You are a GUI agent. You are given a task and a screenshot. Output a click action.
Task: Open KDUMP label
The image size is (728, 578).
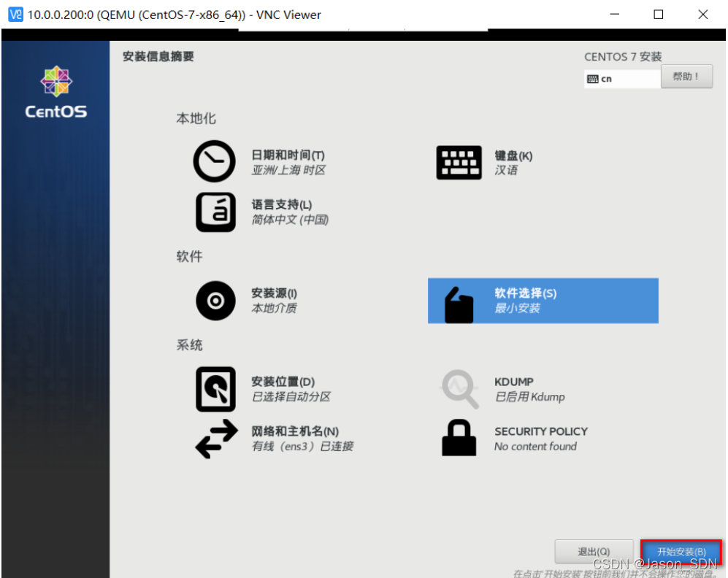pyautogui.click(x=513, y=382)
